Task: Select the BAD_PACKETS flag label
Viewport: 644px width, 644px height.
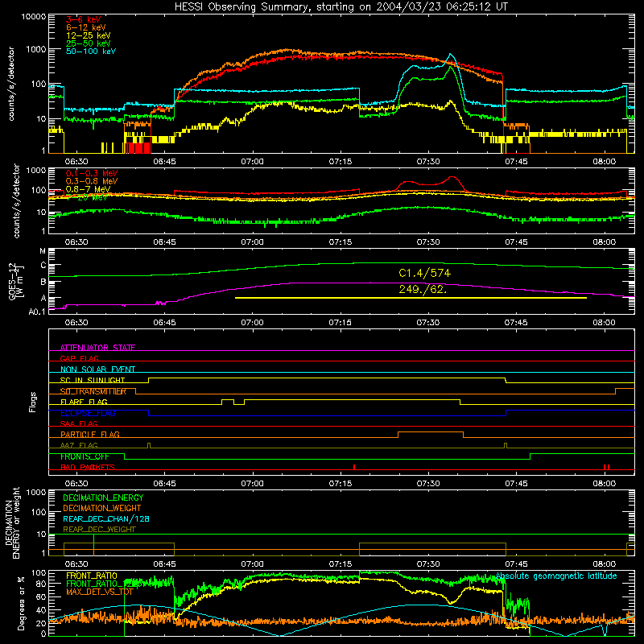Action: click(88, 467)
